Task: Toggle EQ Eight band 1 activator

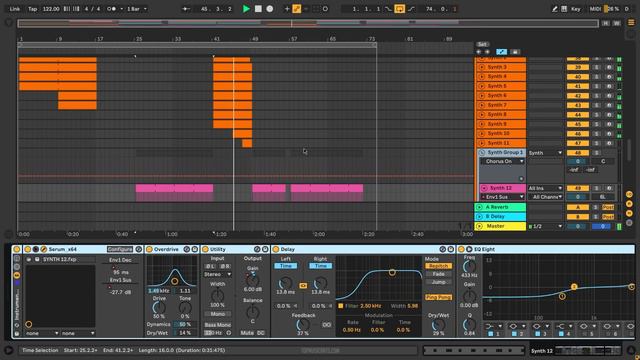Action: pyautogui.click(x=491, y=334)
